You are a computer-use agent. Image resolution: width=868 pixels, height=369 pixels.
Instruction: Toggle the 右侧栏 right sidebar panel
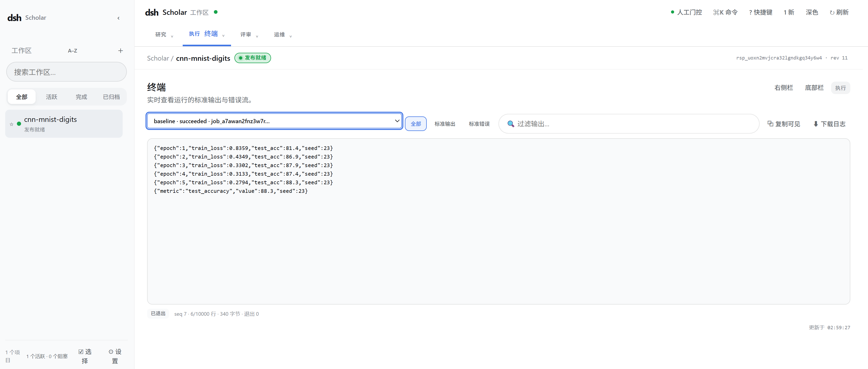pos(784,88)
